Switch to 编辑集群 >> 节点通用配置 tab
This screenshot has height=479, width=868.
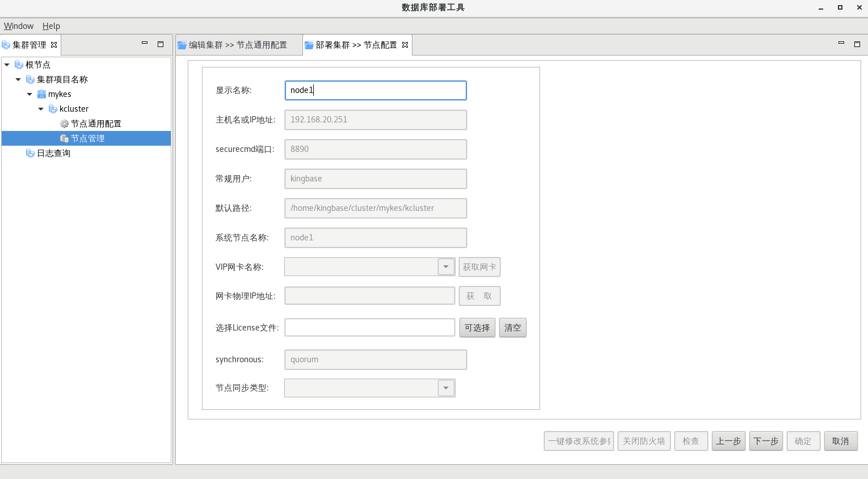tap(238, 45)
